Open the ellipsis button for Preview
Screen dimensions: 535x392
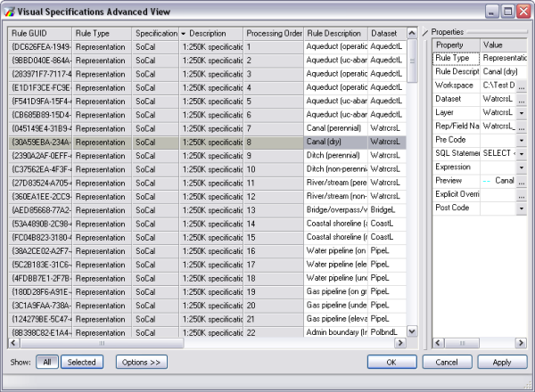(x=522, y=181)
